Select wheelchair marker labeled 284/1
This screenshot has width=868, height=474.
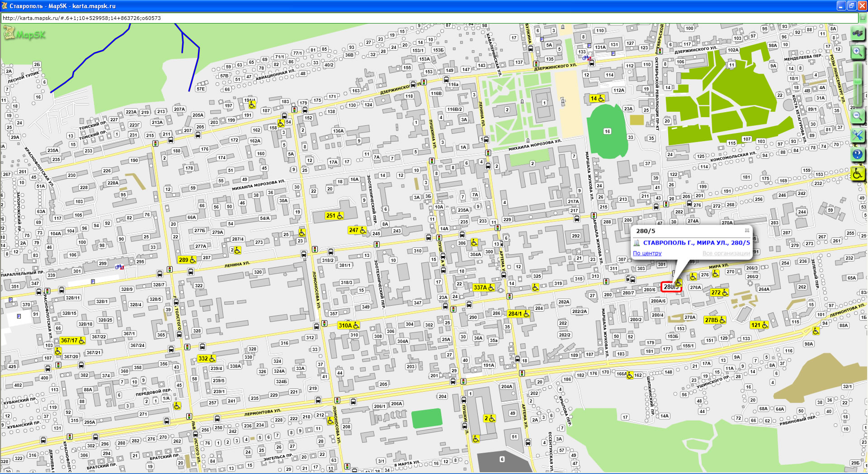tap(519, 313)
